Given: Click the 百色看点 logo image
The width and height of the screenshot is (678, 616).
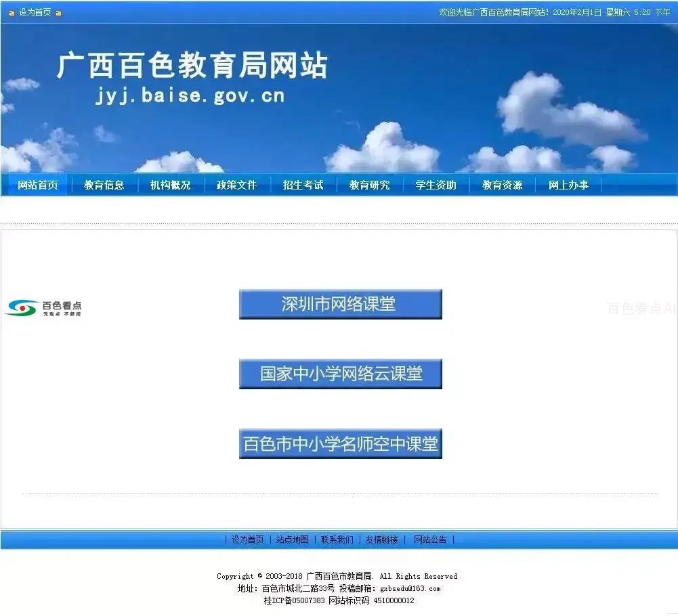Looking at the screenshot, I should pos(43,308).
